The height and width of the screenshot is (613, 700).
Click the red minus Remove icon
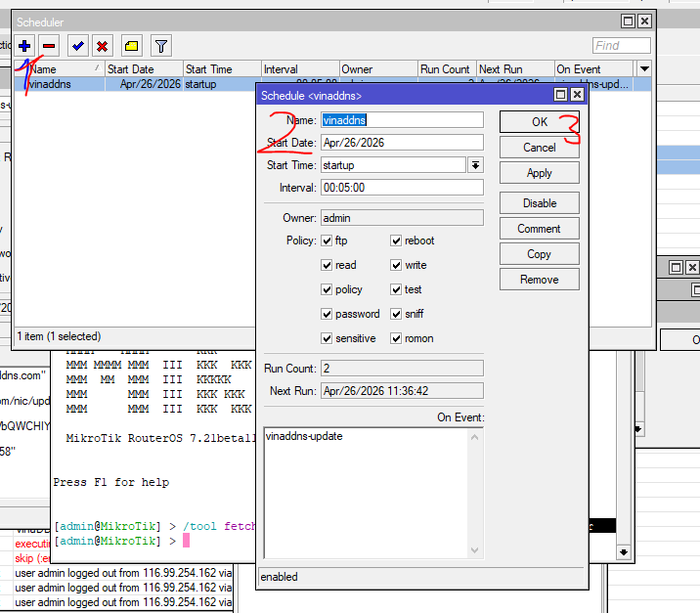[49, 46]
